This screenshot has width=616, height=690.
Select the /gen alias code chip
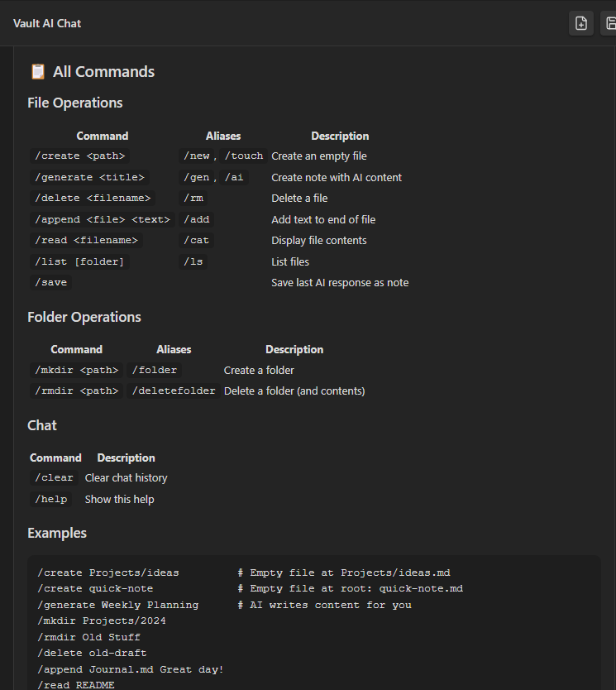[x=197, y=177]
